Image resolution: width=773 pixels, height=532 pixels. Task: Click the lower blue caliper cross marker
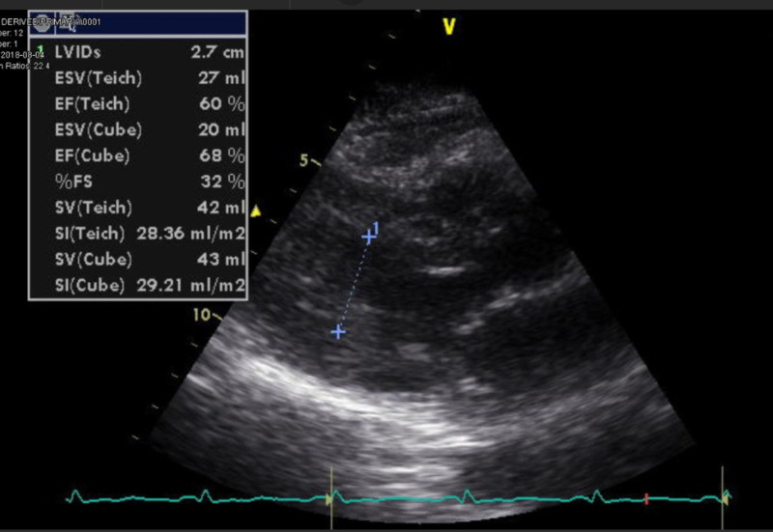coord(337,331)
